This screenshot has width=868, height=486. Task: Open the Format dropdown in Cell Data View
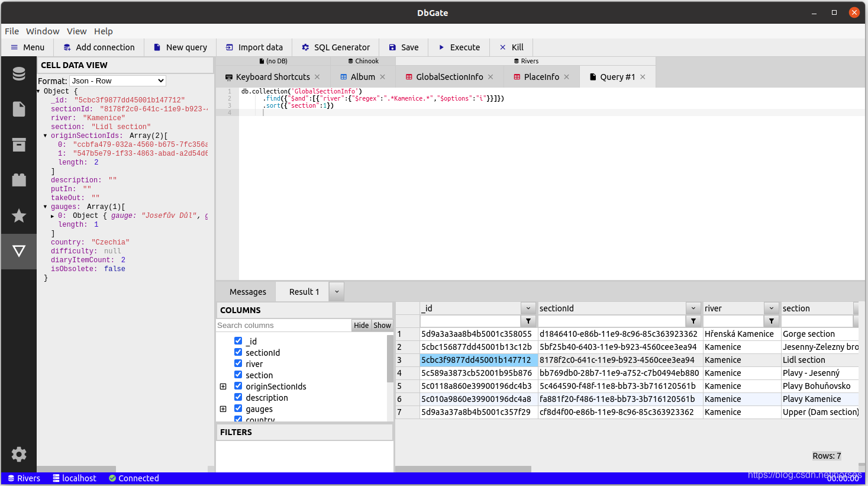click(x=117, y=81)
